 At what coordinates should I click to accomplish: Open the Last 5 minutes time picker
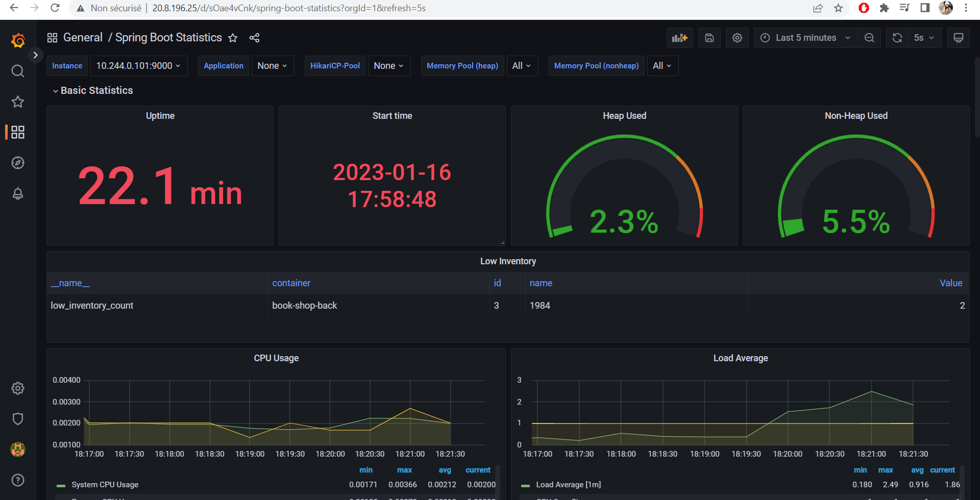click(805, 38)
